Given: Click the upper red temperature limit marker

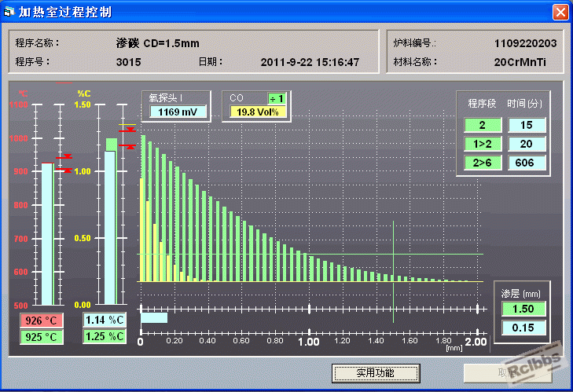Looking at the screenshot, I should click(64, 157).
